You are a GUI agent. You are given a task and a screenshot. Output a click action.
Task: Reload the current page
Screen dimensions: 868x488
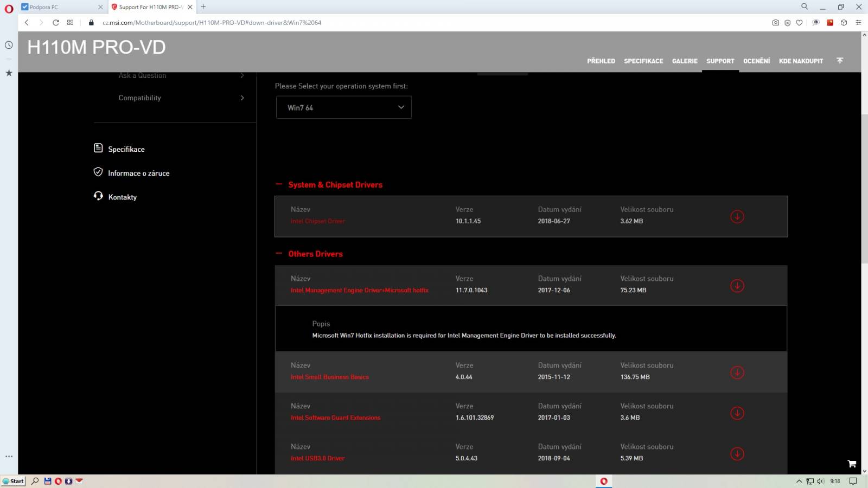[x=55, y=23]
